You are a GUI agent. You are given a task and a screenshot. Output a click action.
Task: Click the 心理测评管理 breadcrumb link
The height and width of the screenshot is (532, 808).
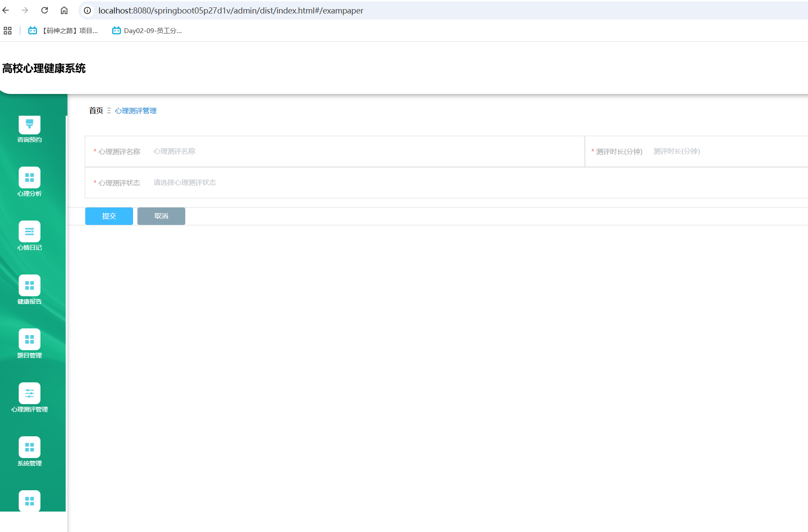click(136, 111)
